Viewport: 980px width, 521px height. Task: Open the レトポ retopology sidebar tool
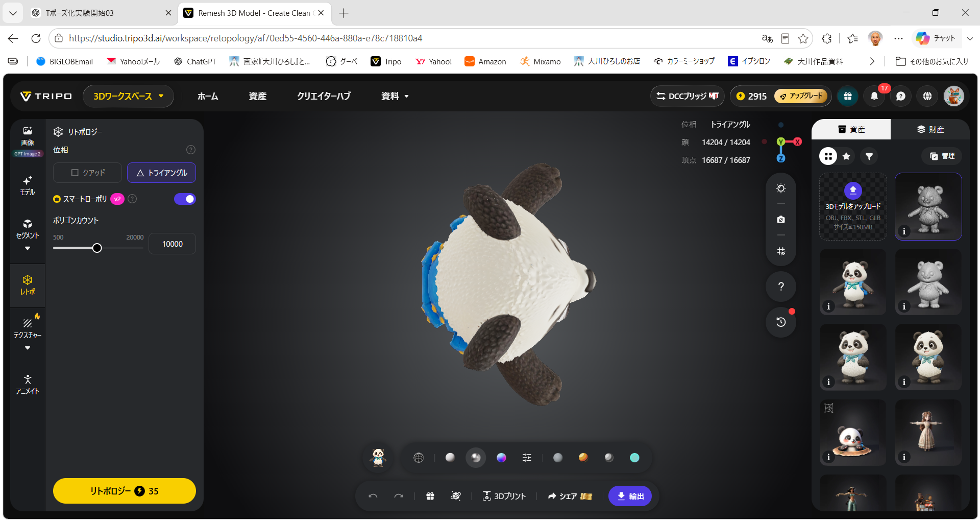click(x=28, y=285)
